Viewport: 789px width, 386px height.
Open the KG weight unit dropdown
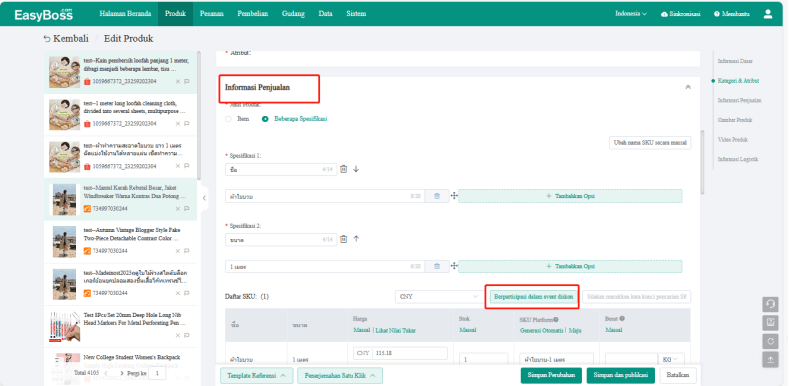tap(672, 359)
